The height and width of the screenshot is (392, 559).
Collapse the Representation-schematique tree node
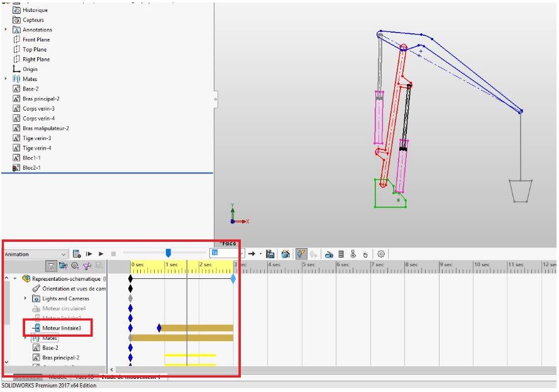tap(15, 278)
